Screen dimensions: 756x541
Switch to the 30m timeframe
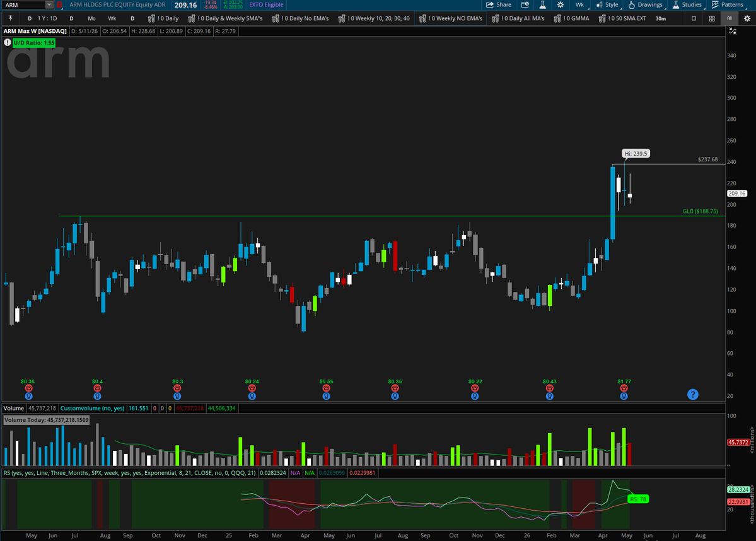(x=661, y=18)
